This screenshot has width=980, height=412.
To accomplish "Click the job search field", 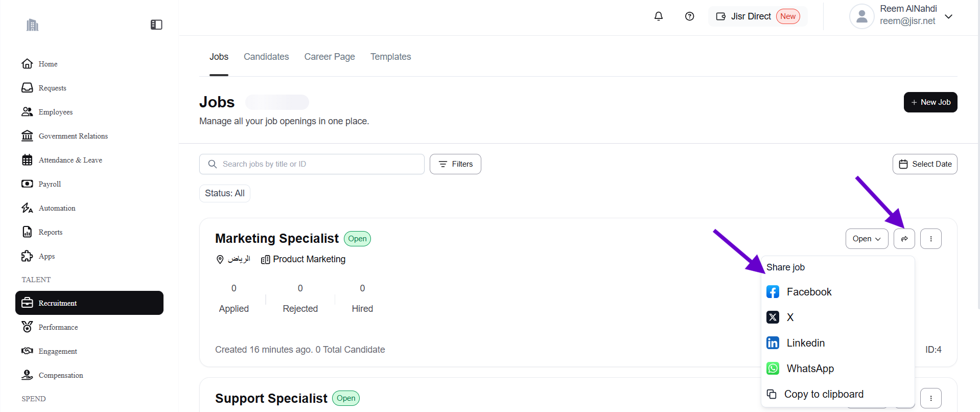I will coord(312,164).
